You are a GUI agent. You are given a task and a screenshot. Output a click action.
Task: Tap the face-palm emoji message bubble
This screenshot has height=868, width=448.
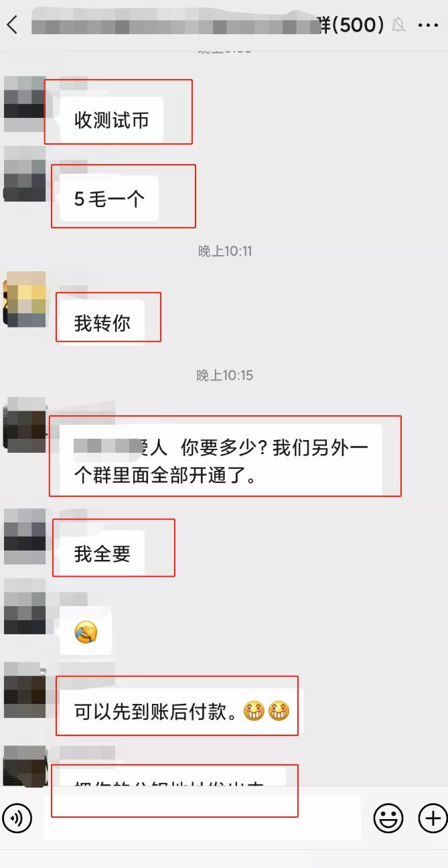coord(86,632)
